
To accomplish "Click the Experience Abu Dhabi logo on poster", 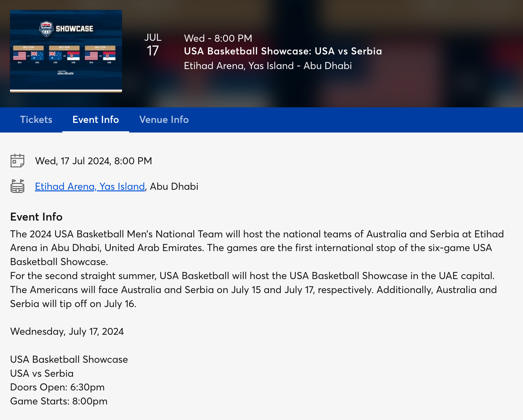I will 65,73.
